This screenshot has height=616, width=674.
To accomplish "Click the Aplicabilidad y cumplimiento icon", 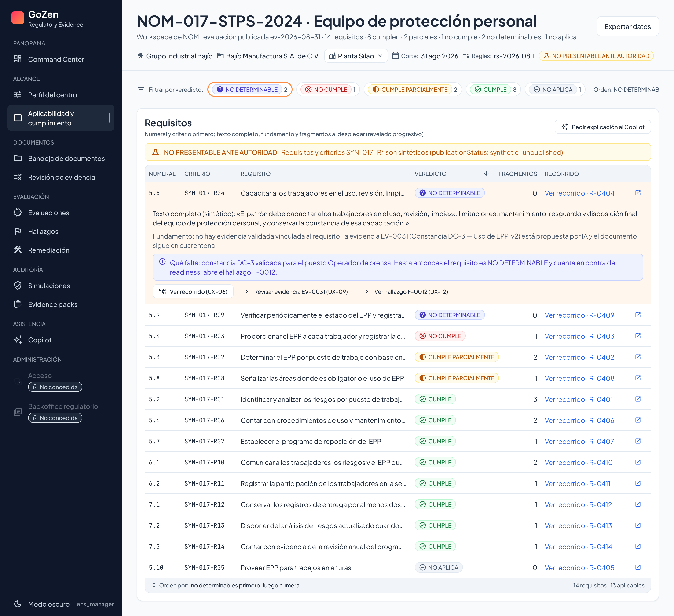I will click(x=18, y=118).
